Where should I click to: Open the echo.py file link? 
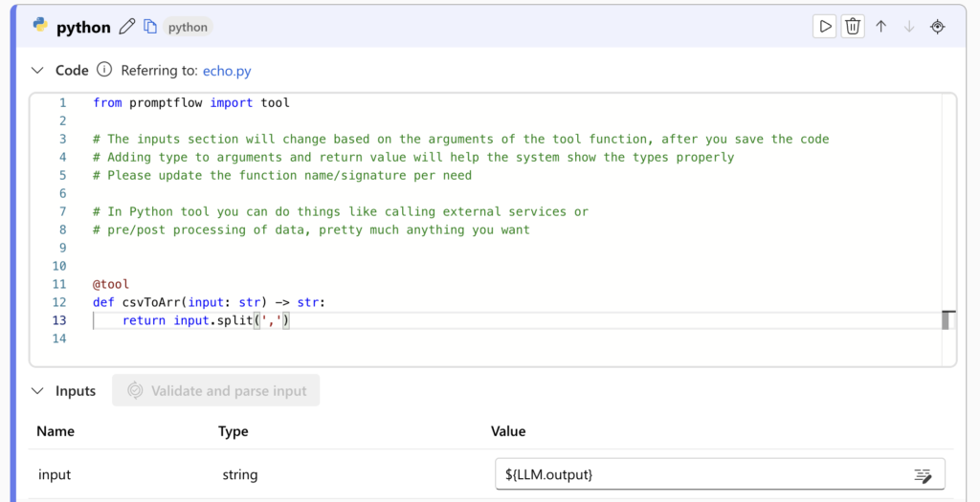(227, 71)
